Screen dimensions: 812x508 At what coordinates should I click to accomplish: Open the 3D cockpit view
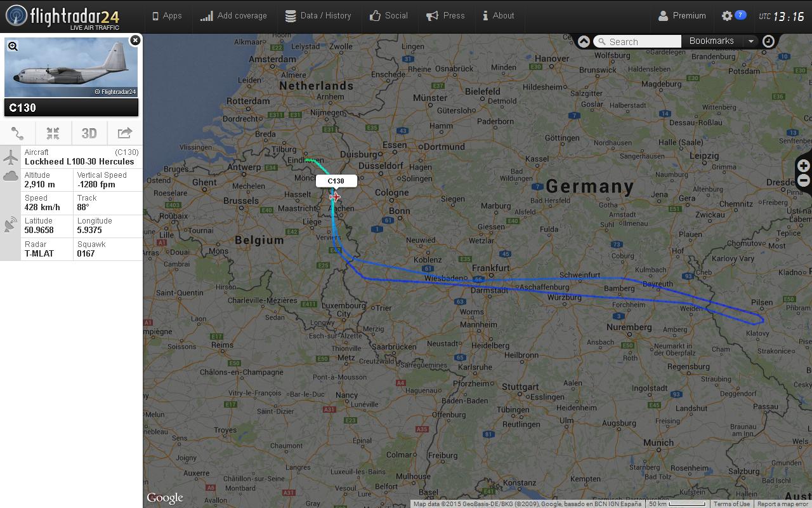point(89,133)
